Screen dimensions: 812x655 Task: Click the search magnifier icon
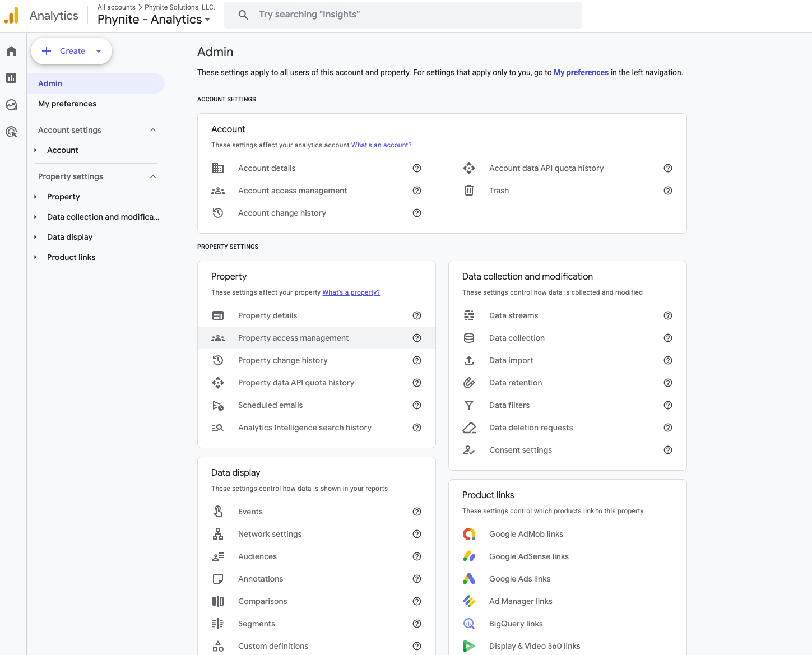pos(243,15)
